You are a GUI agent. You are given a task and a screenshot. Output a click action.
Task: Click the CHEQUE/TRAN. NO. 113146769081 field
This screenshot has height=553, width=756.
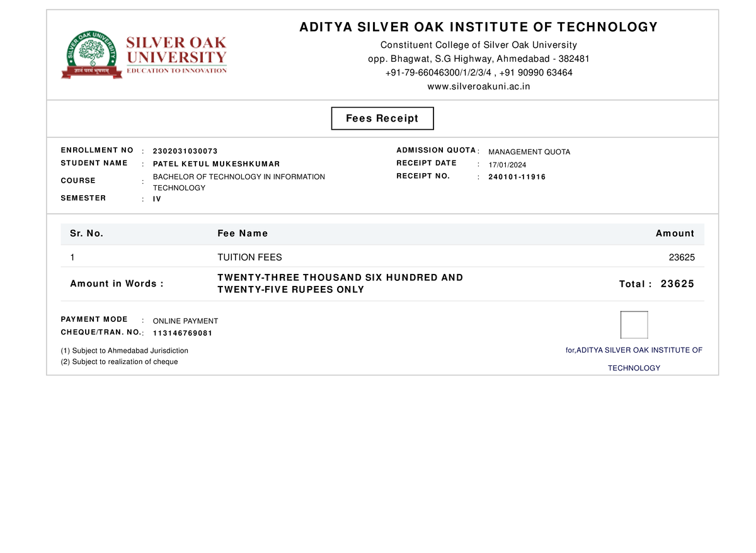182,333
